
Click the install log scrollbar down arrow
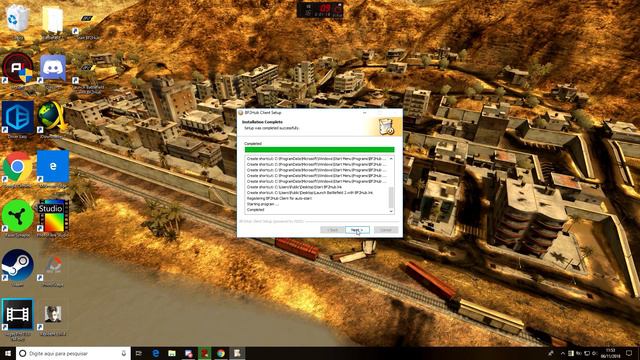[391, 211]
